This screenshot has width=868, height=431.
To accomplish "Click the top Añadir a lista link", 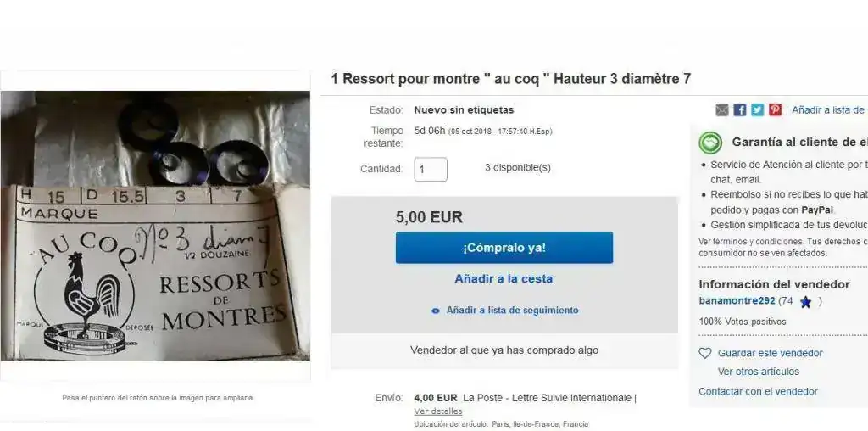I will [x=829, y=109].
